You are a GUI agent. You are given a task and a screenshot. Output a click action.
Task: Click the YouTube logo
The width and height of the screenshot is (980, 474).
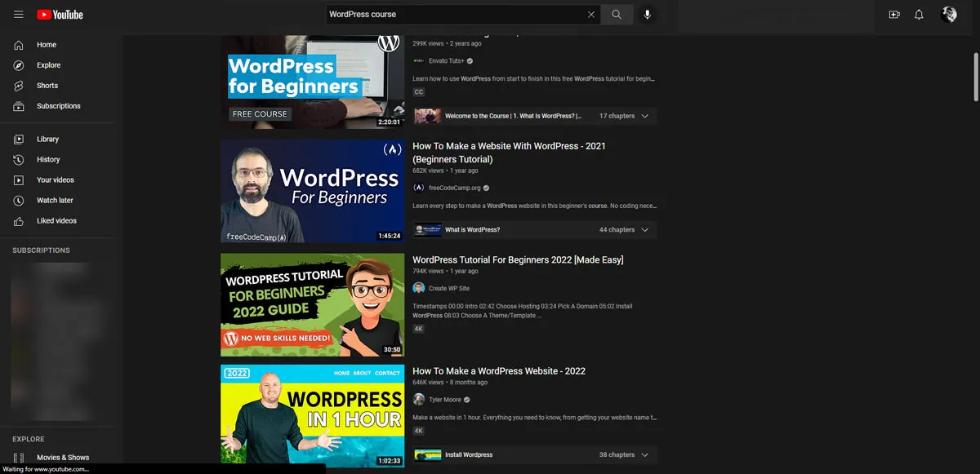[60, 15]
